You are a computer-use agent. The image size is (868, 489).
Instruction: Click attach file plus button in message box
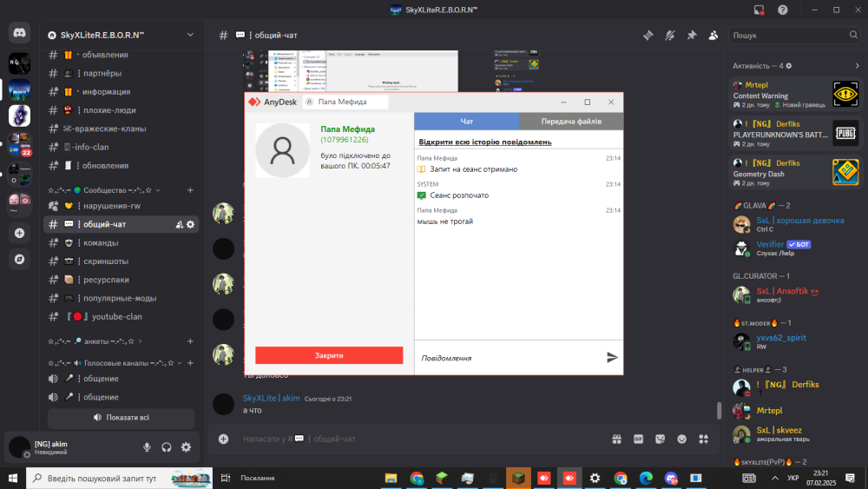pos(224,439)
